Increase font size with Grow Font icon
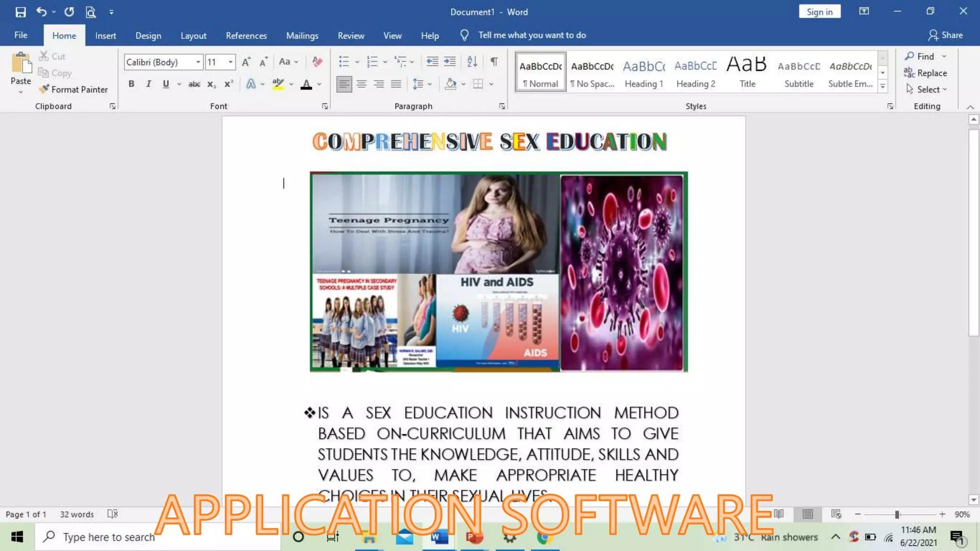The width and height of the screenshot is (980, 551). point(246,62)
